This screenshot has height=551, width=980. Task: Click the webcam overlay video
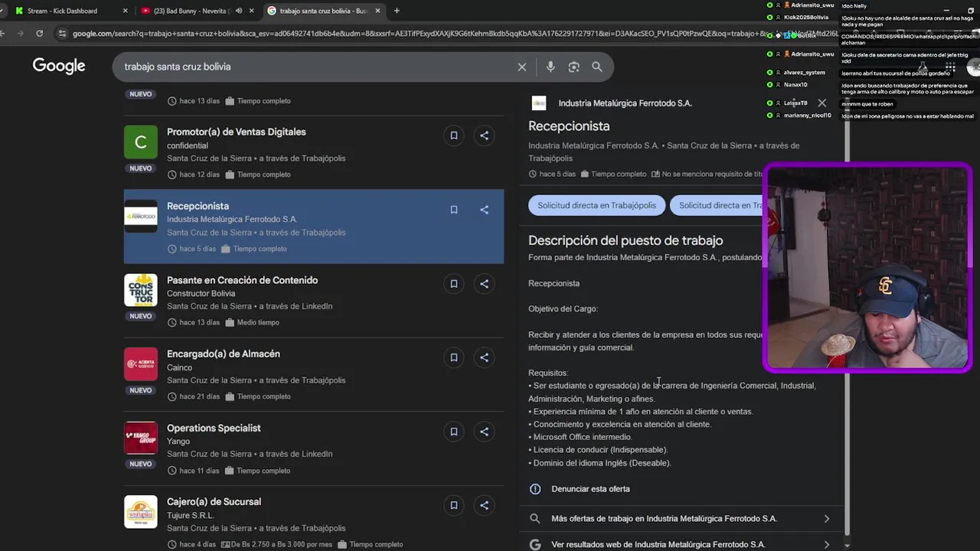(867, 268)
